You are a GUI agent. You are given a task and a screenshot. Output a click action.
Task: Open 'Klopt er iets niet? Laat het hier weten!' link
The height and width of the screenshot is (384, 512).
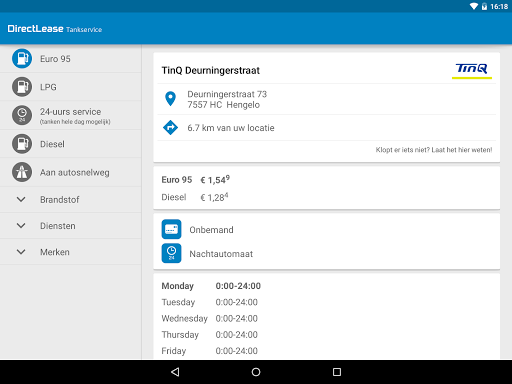point(434,150)
